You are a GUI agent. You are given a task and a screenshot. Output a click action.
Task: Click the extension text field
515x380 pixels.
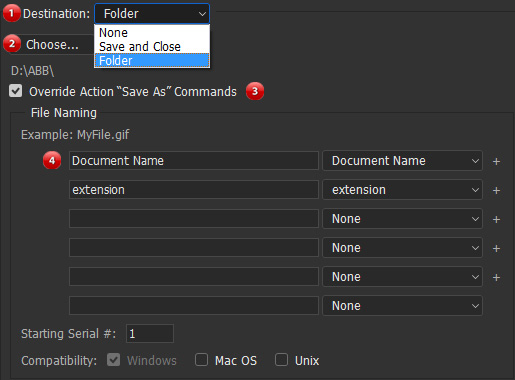click(194, 190)
